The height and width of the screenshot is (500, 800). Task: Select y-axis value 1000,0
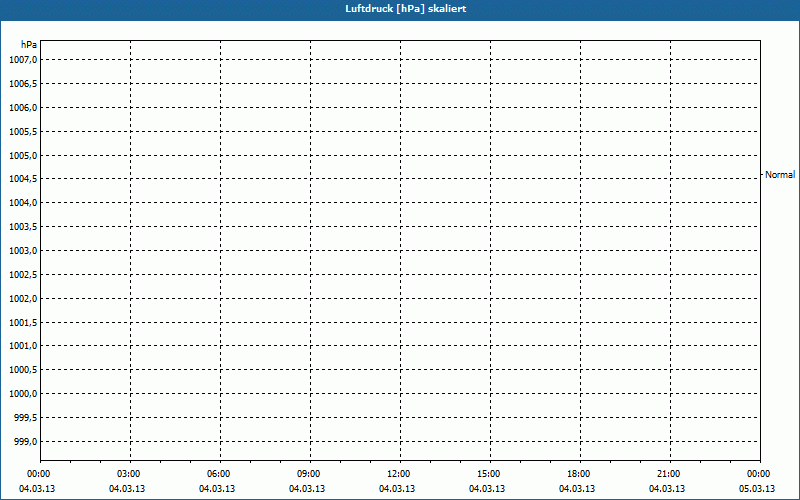click(23, 393)
